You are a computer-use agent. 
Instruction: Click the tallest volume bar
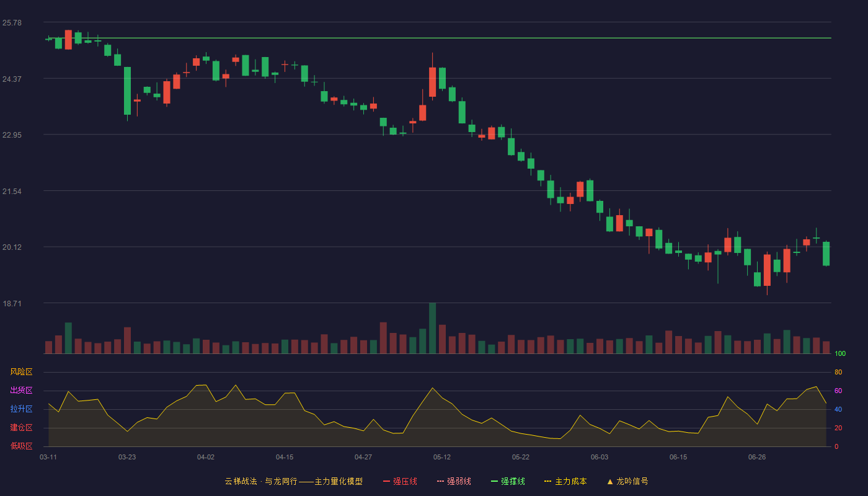click(432, 328)
